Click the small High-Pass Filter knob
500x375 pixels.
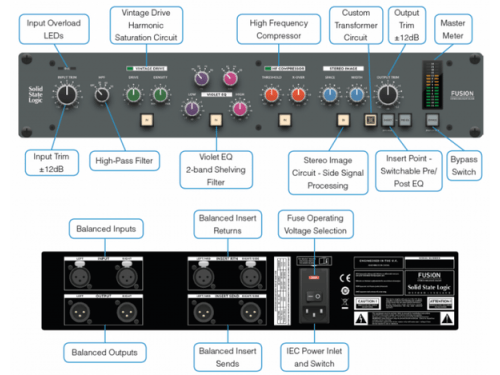tap(102, 95)
